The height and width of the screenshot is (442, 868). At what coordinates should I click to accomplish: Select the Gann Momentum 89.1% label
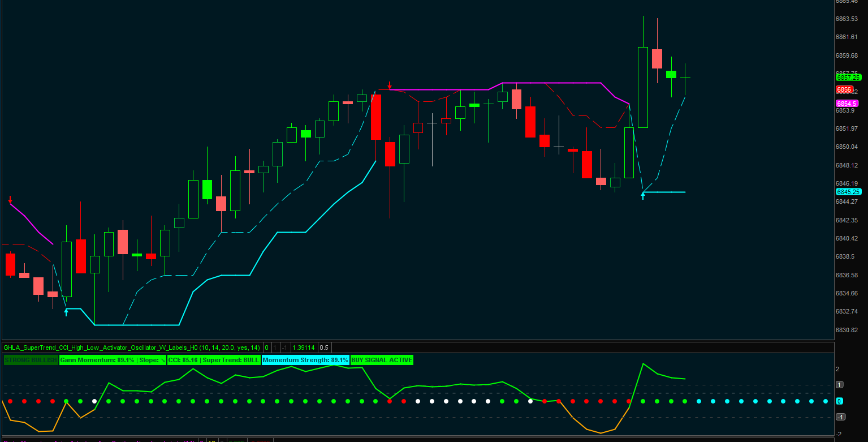coord(113,360)
